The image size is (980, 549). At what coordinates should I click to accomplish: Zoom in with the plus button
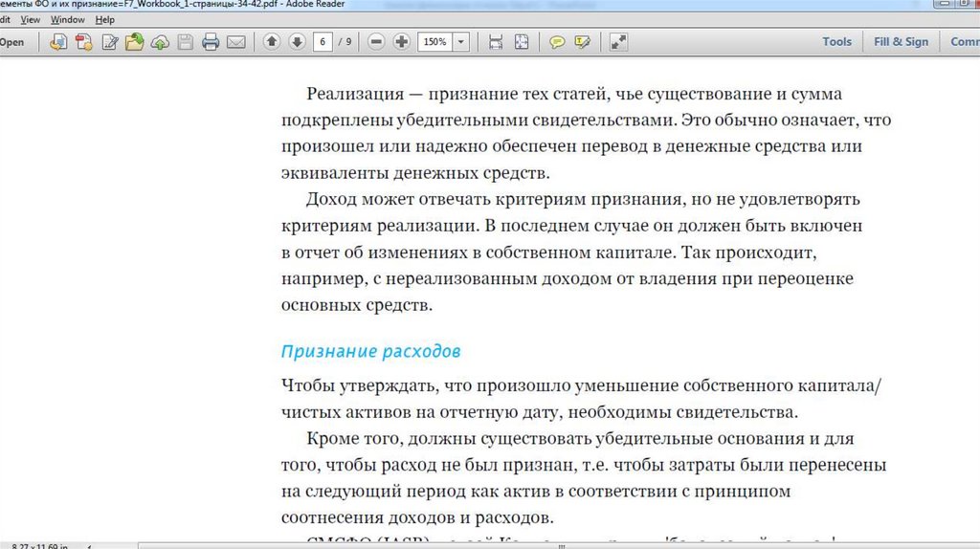point(401,42)
